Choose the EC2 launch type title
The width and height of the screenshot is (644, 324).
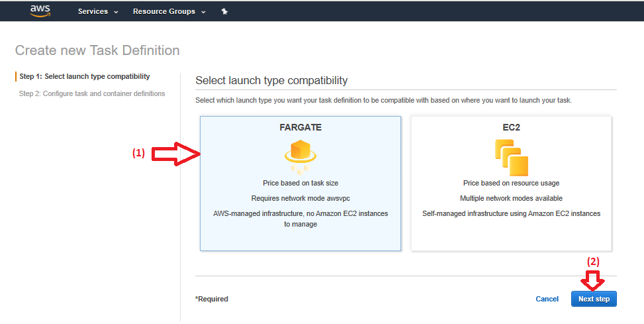[x=511, y=127]
